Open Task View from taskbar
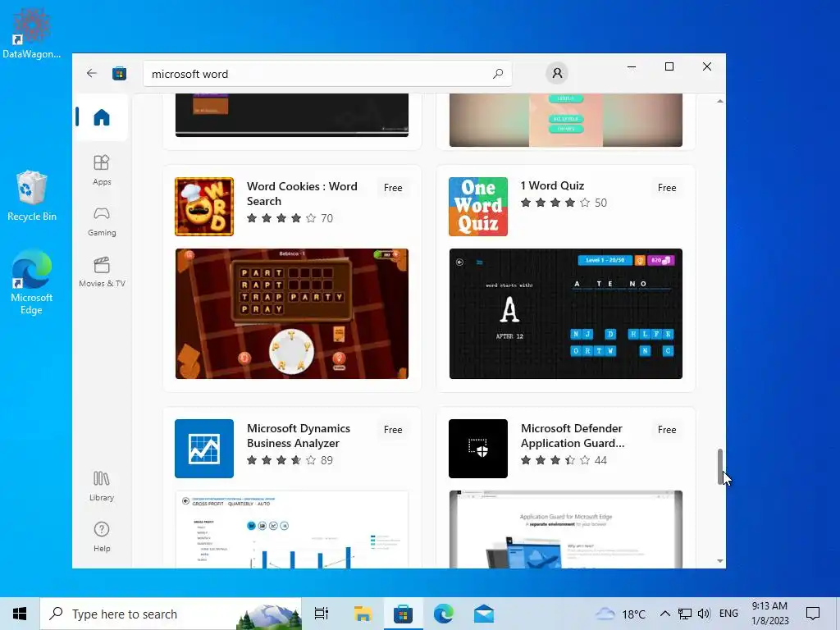Screen dimensions: 840x630 tap(322, 614)
